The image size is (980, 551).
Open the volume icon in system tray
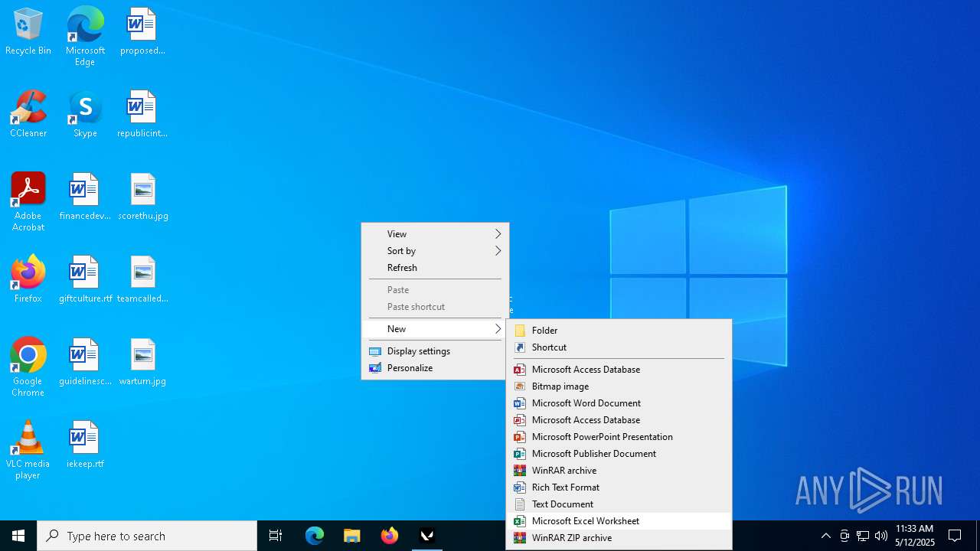(881, 536)
